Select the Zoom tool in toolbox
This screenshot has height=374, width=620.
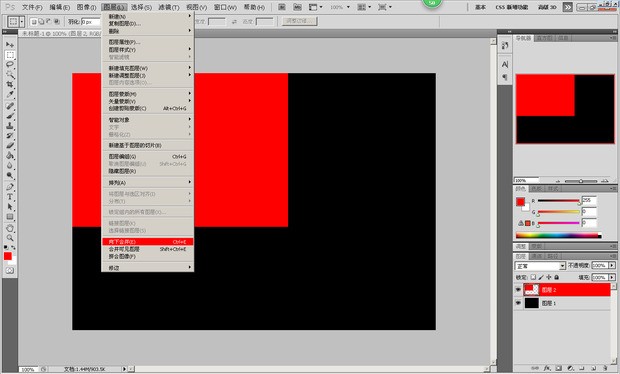coord(10,238)
